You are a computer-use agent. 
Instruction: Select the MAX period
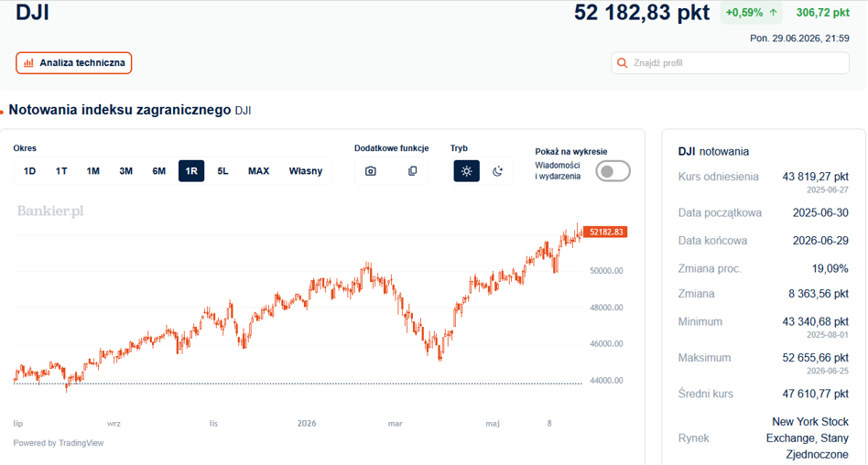(258, 171)
